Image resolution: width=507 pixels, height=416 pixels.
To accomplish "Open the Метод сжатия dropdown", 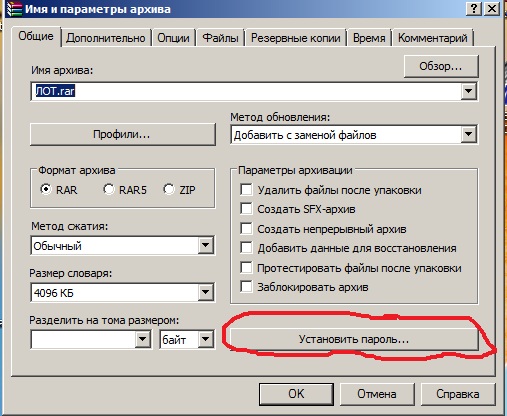I will coord(122,246).
